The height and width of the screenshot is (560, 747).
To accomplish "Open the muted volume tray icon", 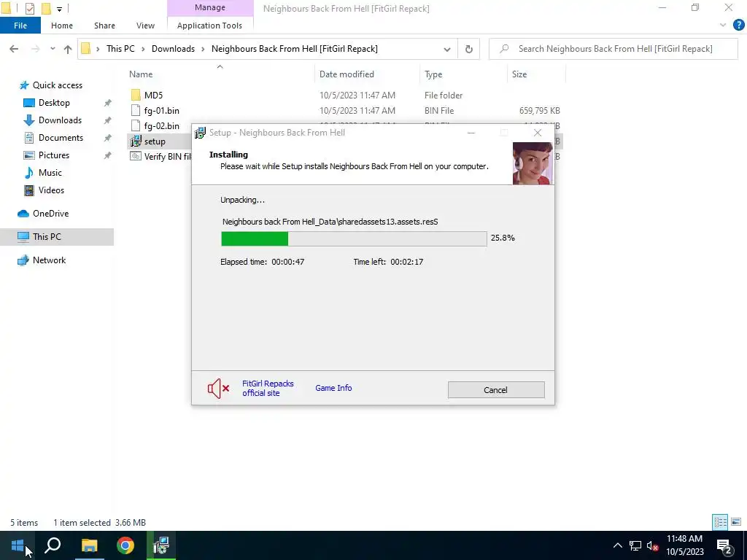I will click(653, 546).
